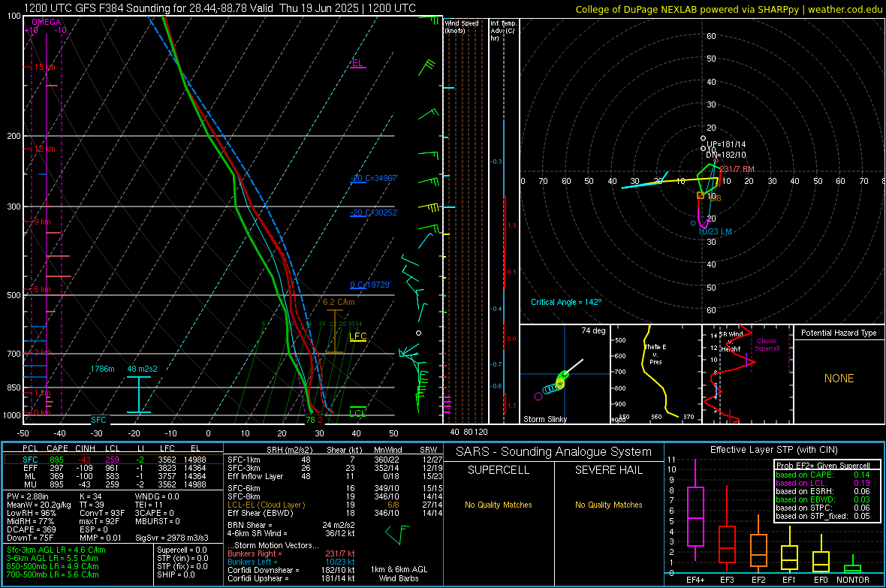This screenshot has width=886, height=588.
Task: Click the SHIP = 0.0 value
Action: coord(176,574)
